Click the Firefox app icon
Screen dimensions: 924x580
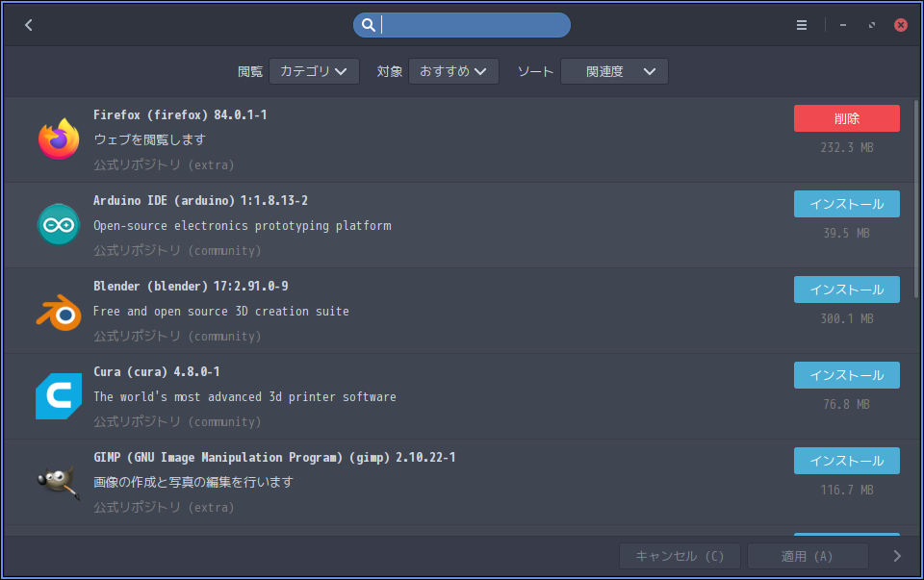click(59, 139)
